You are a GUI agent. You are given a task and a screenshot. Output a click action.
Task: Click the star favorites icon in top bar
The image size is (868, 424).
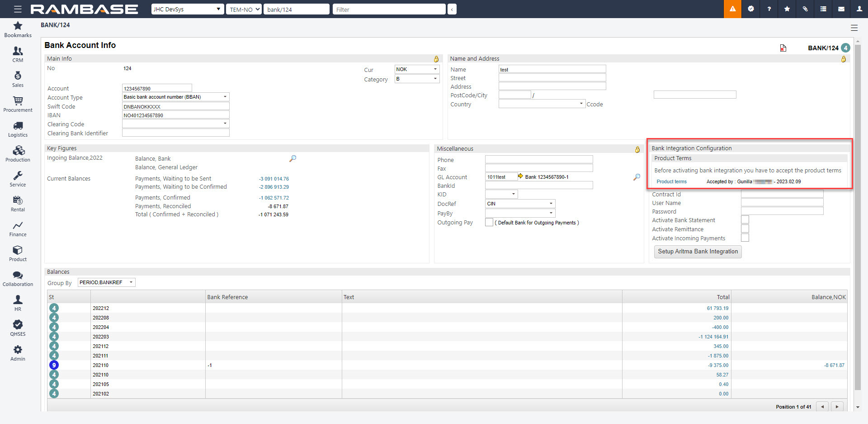[787, 9]
